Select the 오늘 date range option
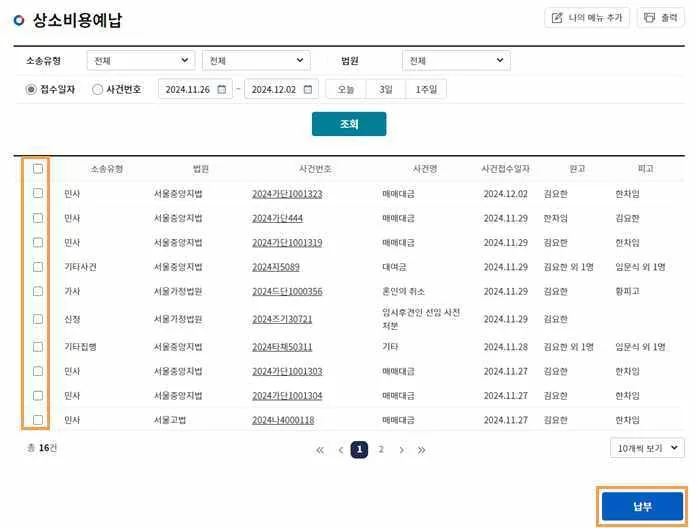Screen dimensions: 695x528 click(346, 90)
